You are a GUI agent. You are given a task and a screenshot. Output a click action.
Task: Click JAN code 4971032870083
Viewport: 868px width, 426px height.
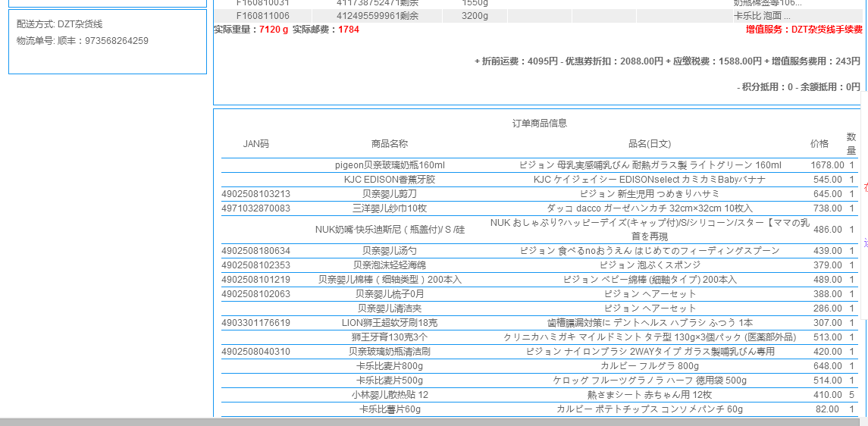click(x=255, y=208)
